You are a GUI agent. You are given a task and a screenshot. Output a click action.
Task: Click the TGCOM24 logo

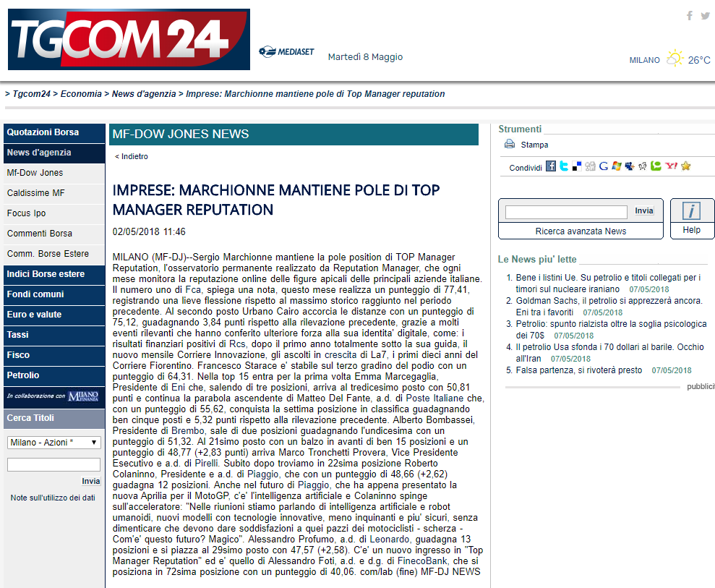point(129,39)
